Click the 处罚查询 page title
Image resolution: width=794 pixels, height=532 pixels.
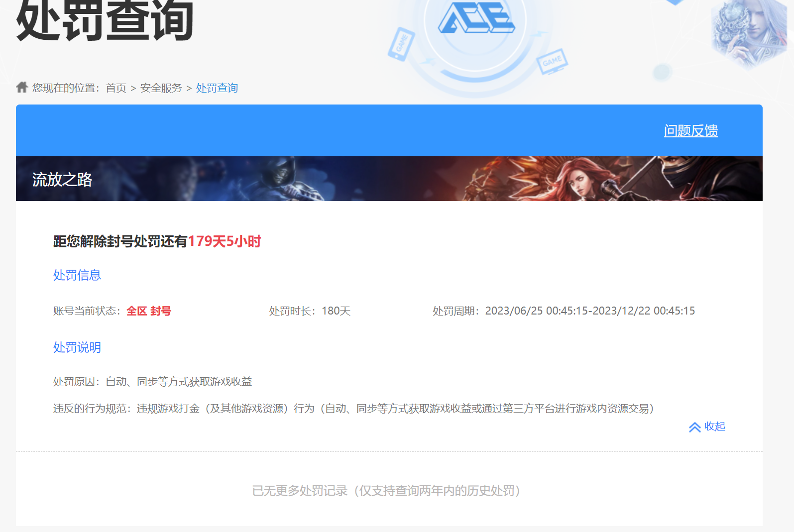[105, 21]
